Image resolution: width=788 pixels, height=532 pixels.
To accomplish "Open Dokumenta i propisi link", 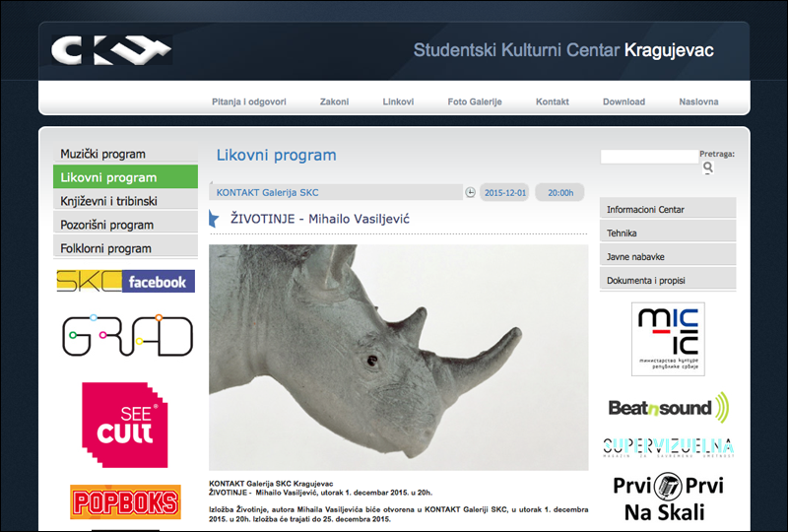I will 668,280.
